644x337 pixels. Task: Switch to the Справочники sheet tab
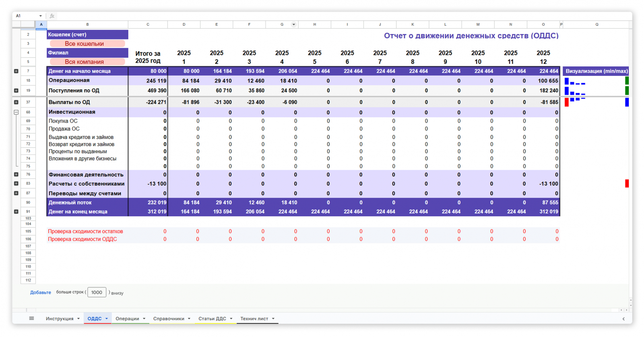(x=168, y=319)
